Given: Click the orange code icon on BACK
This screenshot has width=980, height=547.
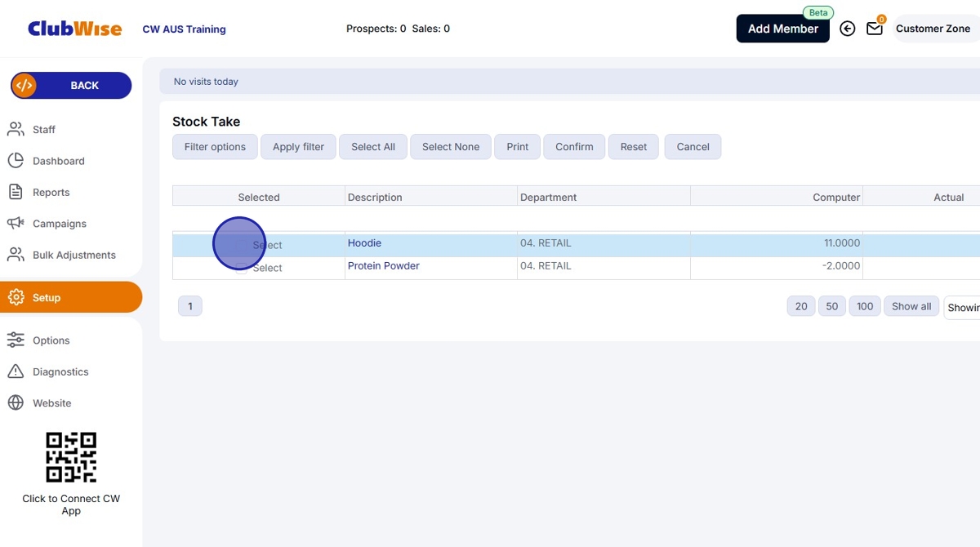Looking at the screenshot, I should (x=24, y=85).
